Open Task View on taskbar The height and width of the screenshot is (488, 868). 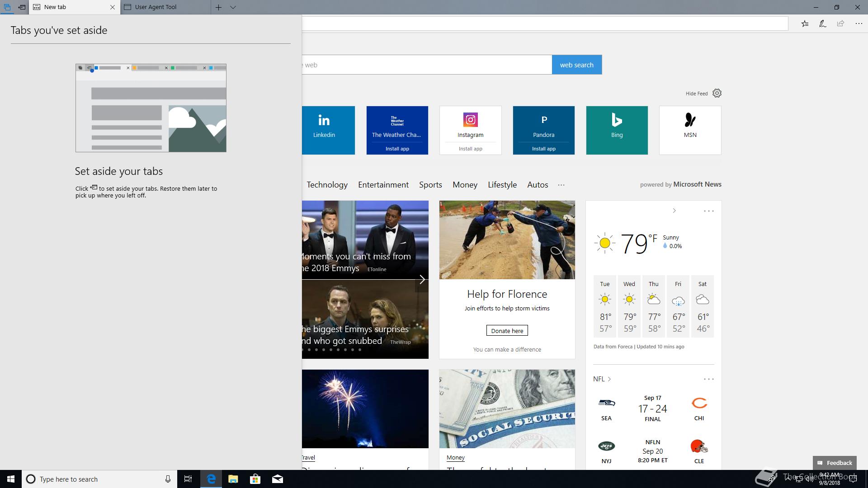(x=188, y=479)
